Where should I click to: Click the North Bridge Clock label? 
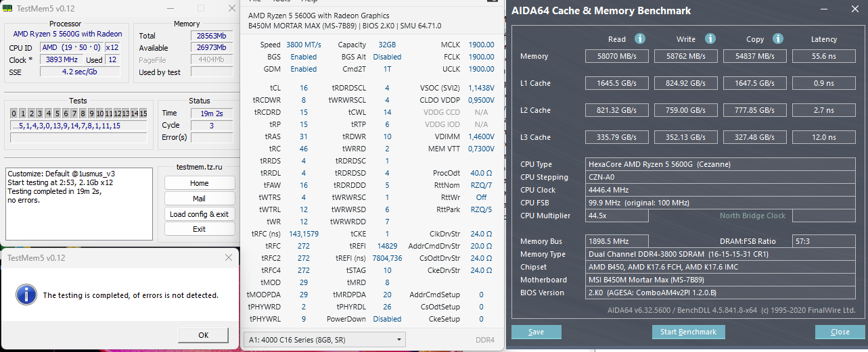click(x=752, y=216)
